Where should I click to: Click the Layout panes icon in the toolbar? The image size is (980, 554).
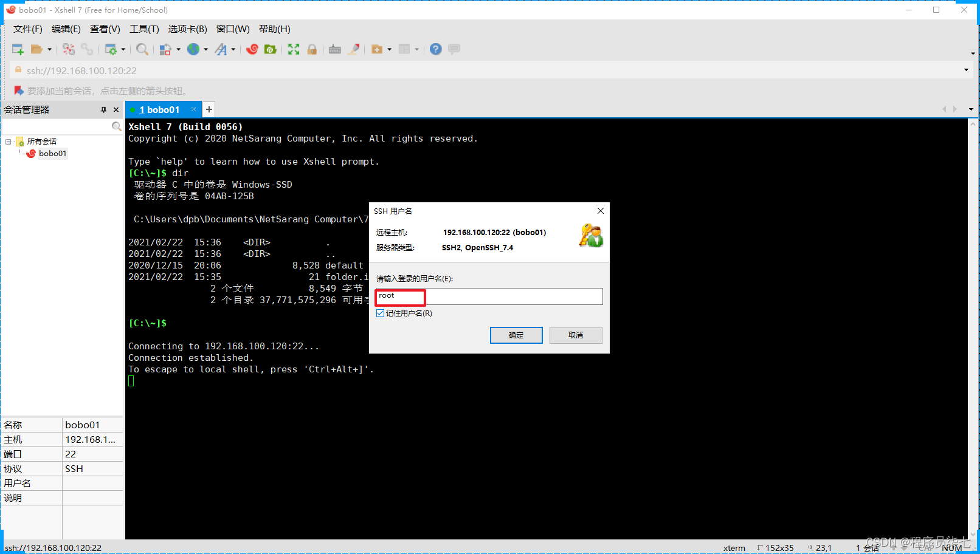click(x=404, y=49)
